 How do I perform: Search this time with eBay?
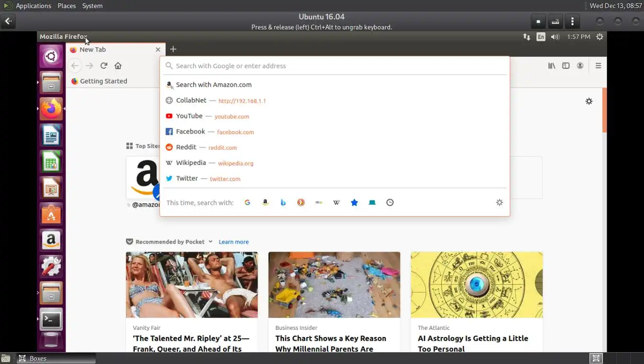click(319, 202)
